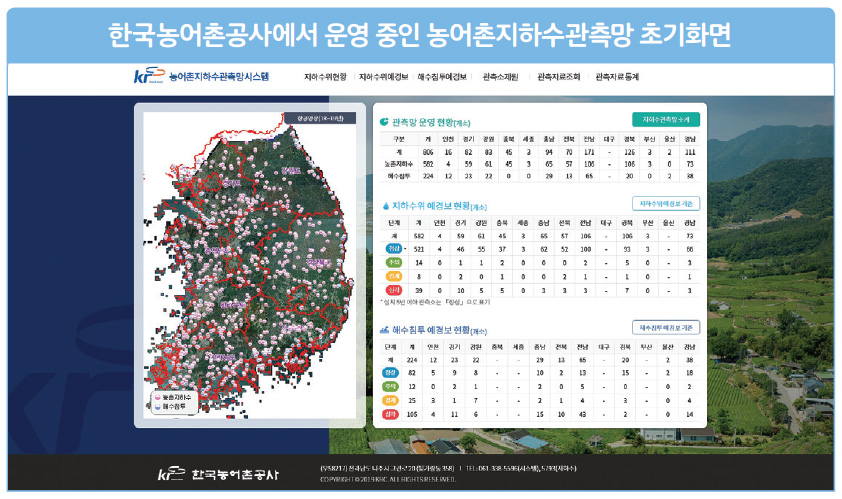
Task: Click the 구분 header cell in operation table
Action: click(x=398, y=139)
